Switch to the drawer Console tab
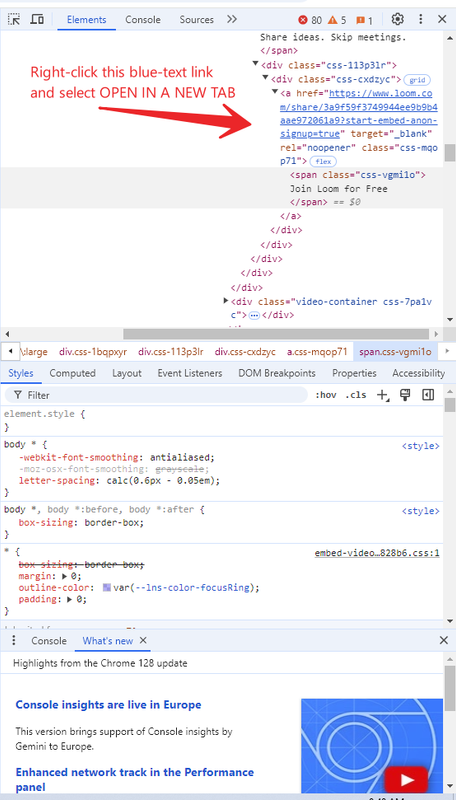 tap(49, 641)
